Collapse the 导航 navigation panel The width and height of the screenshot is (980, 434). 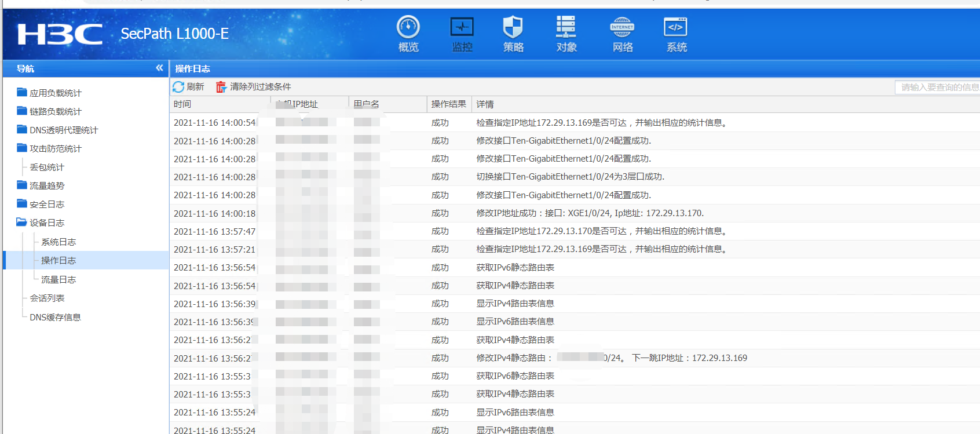coord(159,68)
